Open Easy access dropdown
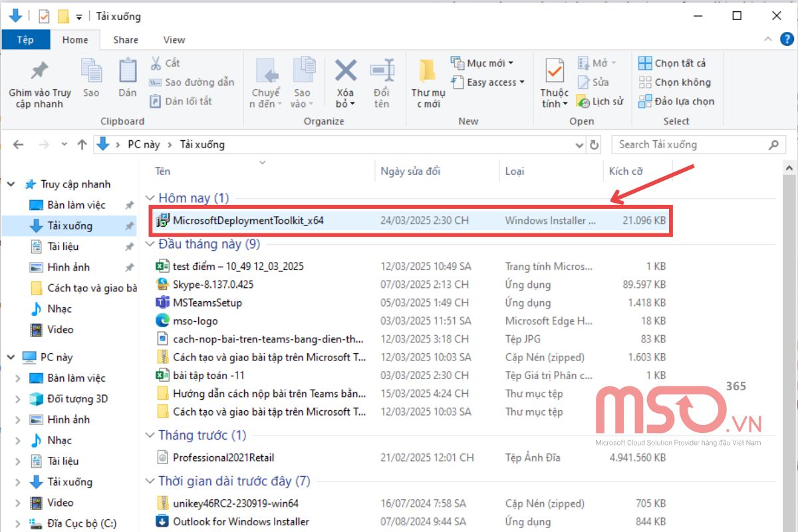 click(487, 82)
